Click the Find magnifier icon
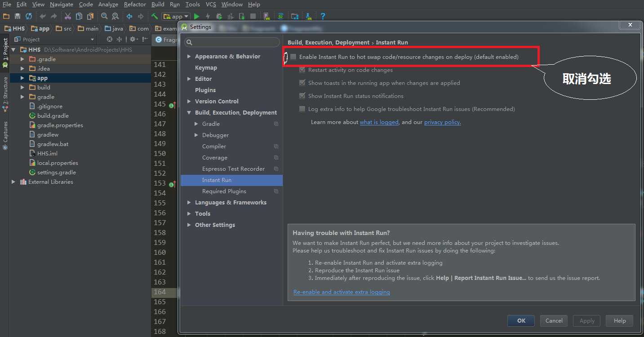The image size is (644, 337). pyautogui.click(x=104, y=16)
